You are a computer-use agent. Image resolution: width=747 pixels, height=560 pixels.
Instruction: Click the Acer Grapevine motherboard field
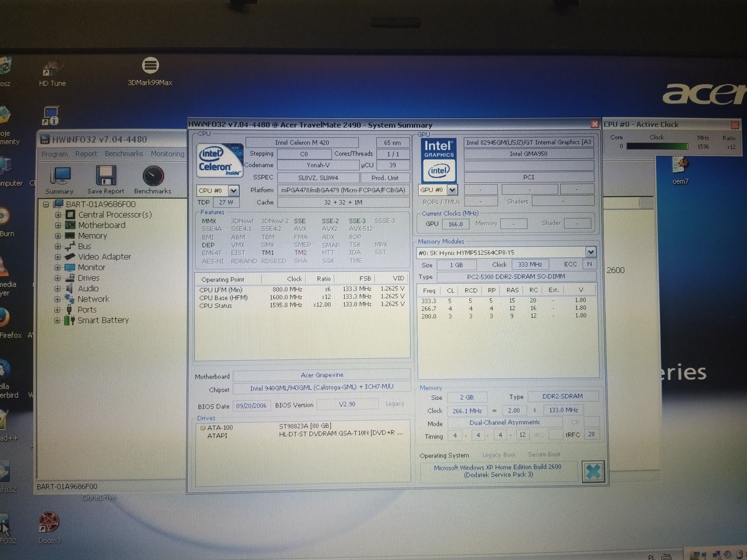322,375
